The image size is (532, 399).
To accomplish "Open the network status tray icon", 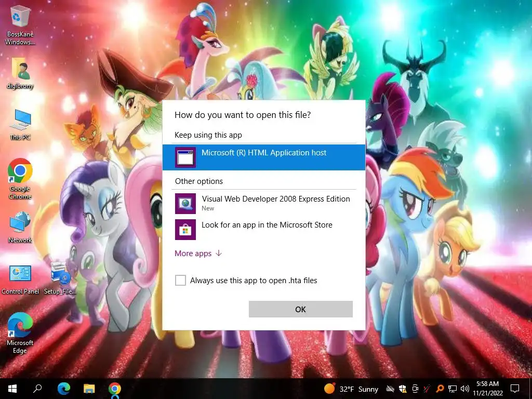I will tap(453, 389).
